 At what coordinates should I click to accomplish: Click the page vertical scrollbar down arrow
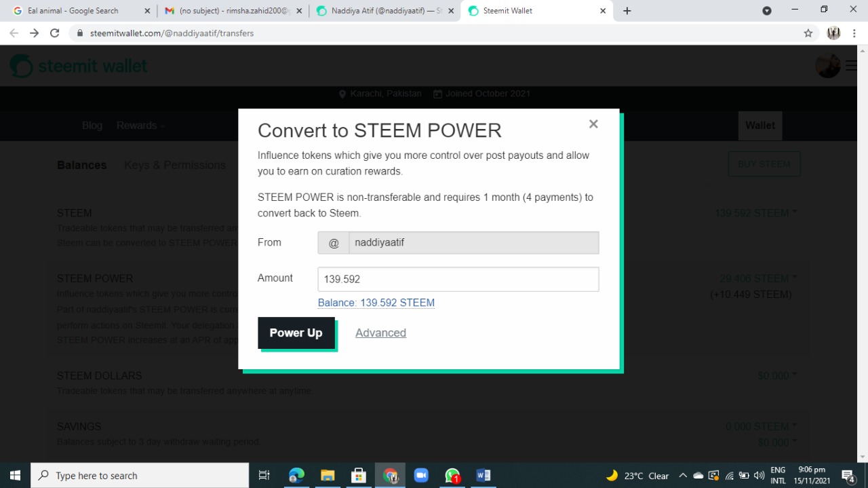[863, 457]
